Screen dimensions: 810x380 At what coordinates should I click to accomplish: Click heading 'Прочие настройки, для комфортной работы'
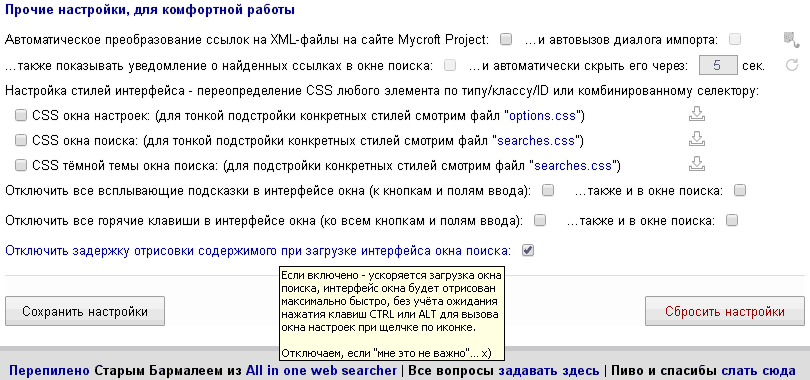click(150, 10)
